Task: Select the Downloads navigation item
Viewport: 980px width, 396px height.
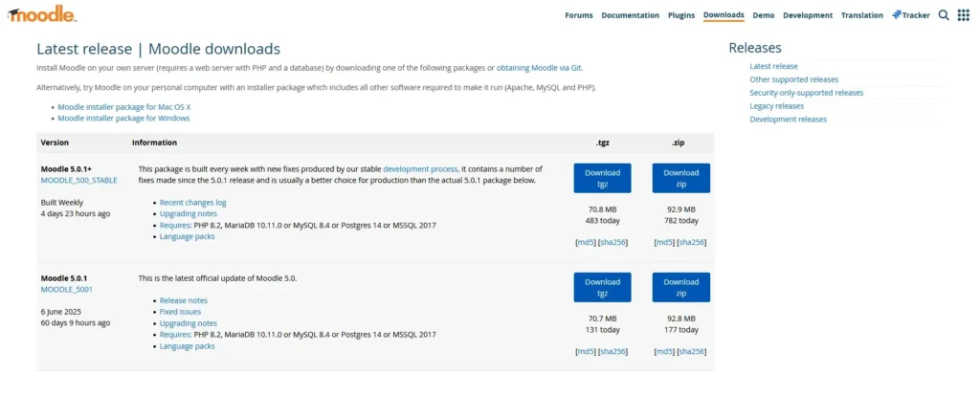Action: coord(724,15)
